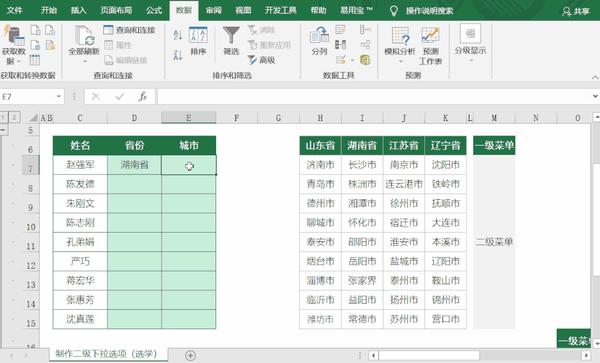Click the Share (共享) button
Screen dimensions: 600x363
(576, 11)
